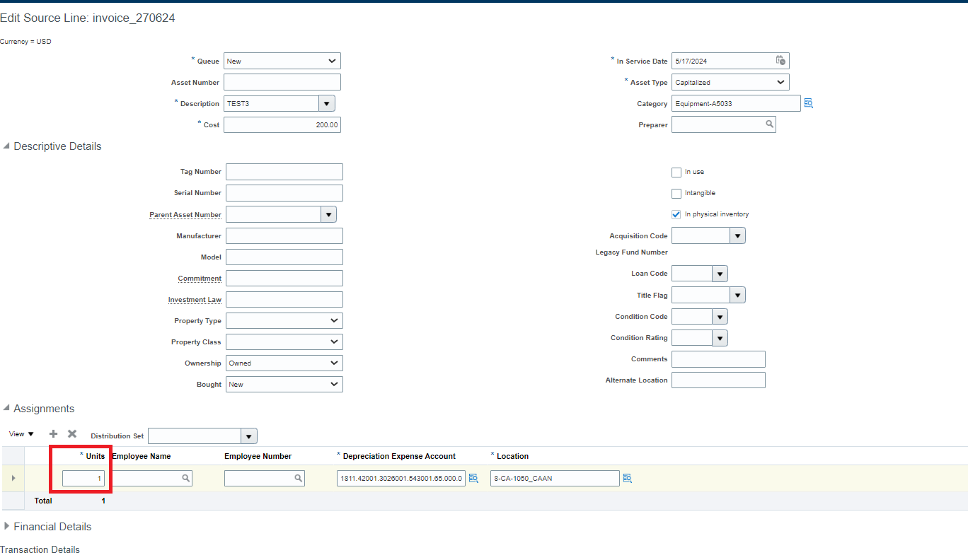Open the View menu in Assignments
968x560 pixels.
pos(21,433)
